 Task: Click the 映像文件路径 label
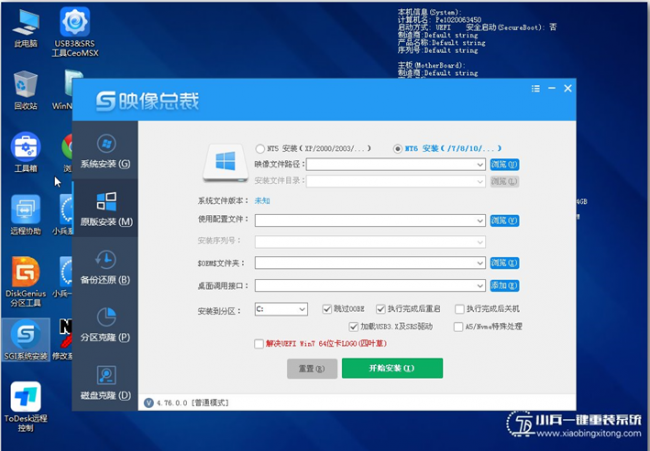[x=279, y=165]
